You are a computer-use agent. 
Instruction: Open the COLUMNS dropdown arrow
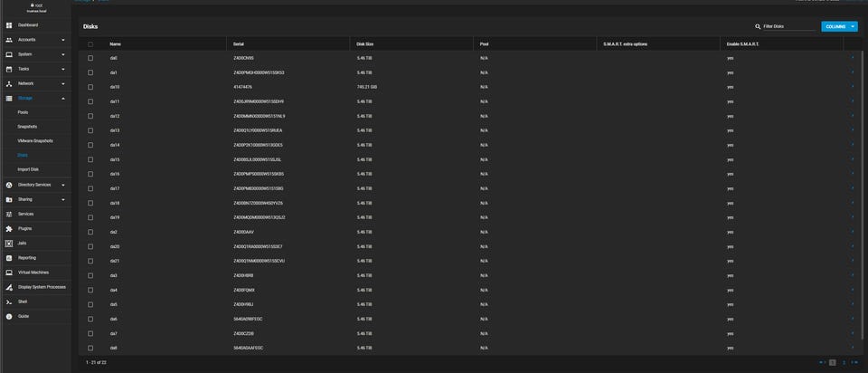click(853, 26)
